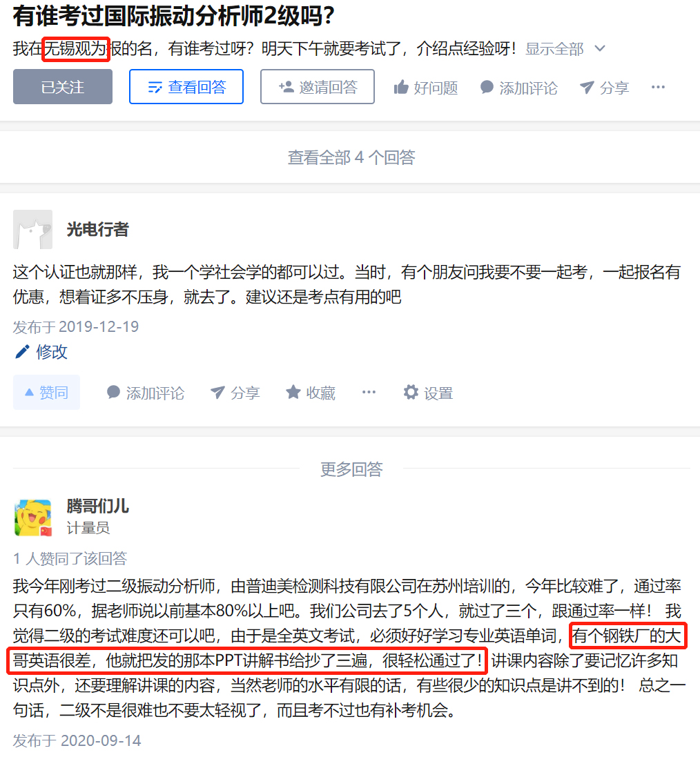Screen dimensions: 700x757
Task: Open the user name 光电行者
Action: (x=97, y=229)
